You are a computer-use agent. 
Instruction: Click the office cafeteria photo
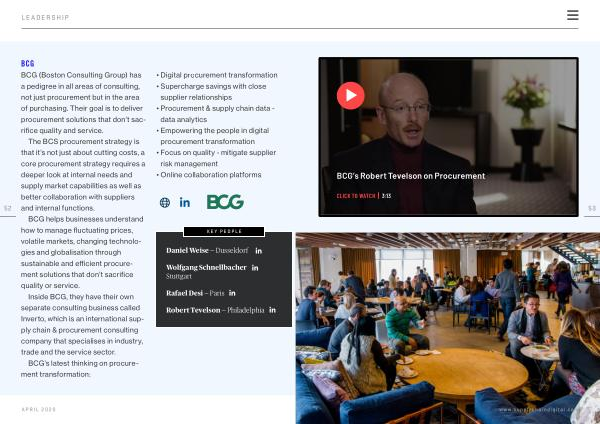[448, 328]
